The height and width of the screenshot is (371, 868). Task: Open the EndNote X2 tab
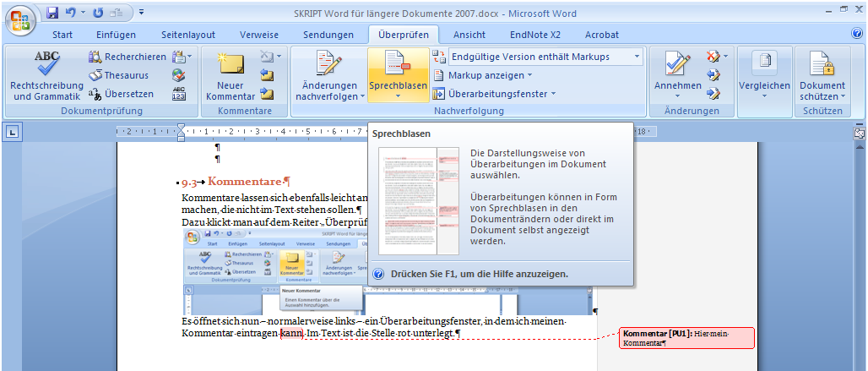pyautogui.click(x=535, y=35)
